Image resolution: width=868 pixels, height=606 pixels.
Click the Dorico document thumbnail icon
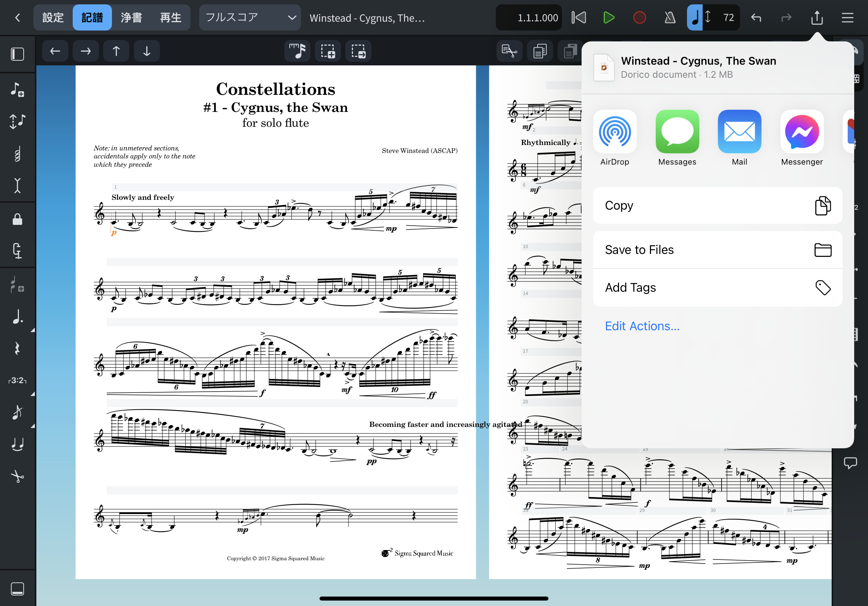click(604, 68)
